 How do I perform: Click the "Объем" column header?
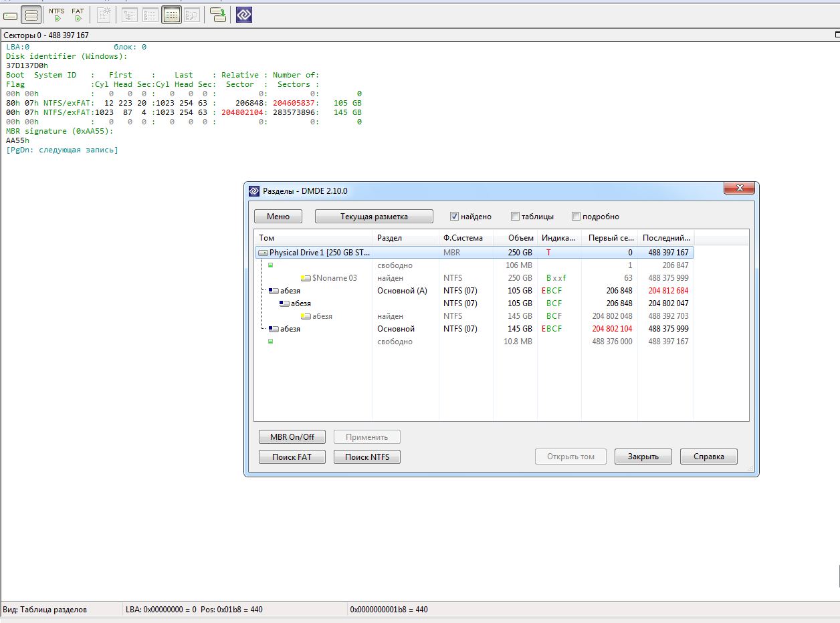520,238
